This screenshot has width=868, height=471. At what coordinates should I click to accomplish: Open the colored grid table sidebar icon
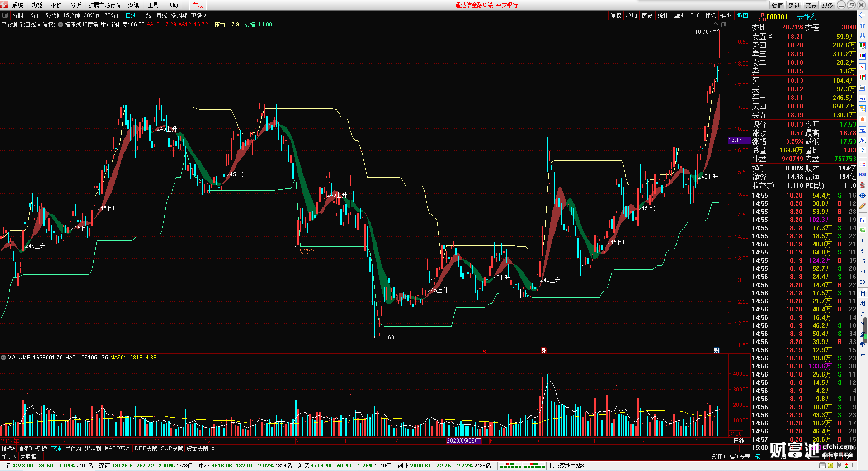tap(862, 57)
